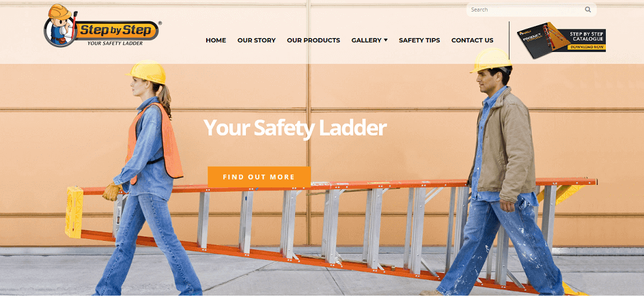Click the search magnifier icon
Viewport: 644px width, 299px height.
pyautogui.click(x=588, y=9)
